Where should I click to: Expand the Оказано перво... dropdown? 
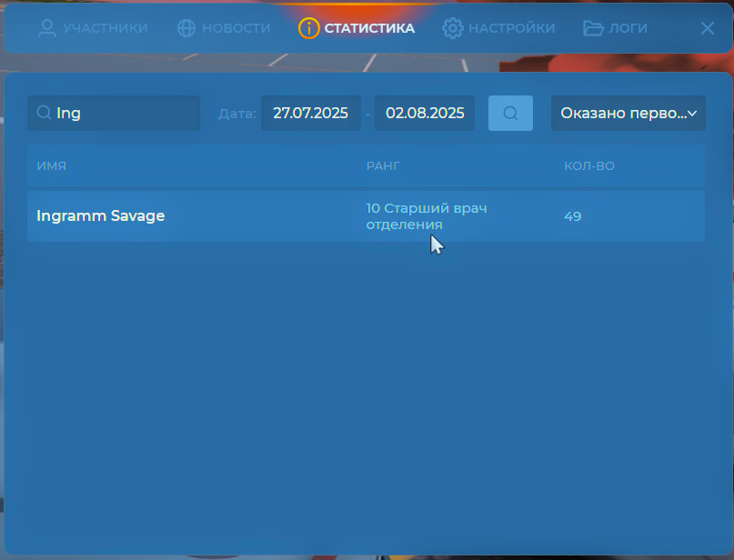tap(628, 114)
